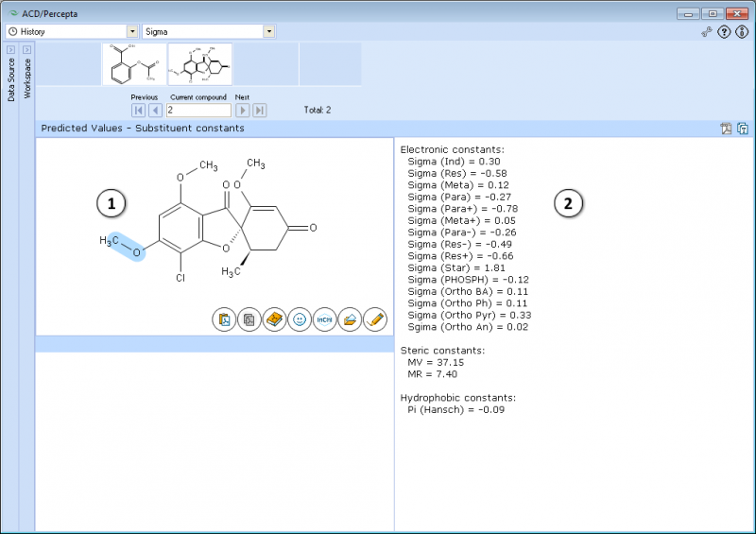Click the Sigma (Meta+) = 0.05 line

pos(461,221)
